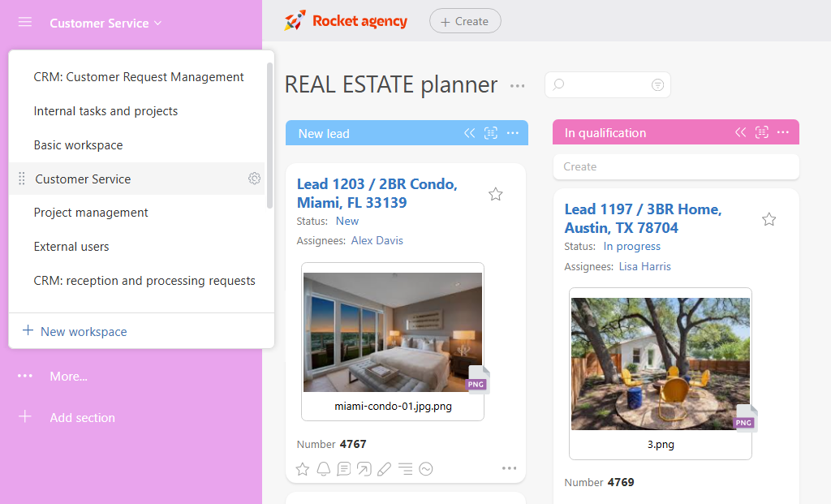
Task: Star the Lead 1197 card
Action: pos(769,219)
